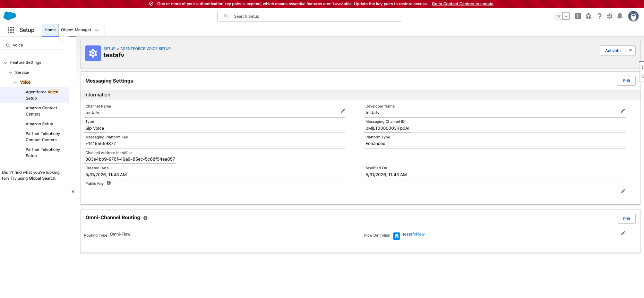Click the testafvFlow flow icon
Viewport: 644px width, 298px height.
pyautogui.click(x=396, y=236)
